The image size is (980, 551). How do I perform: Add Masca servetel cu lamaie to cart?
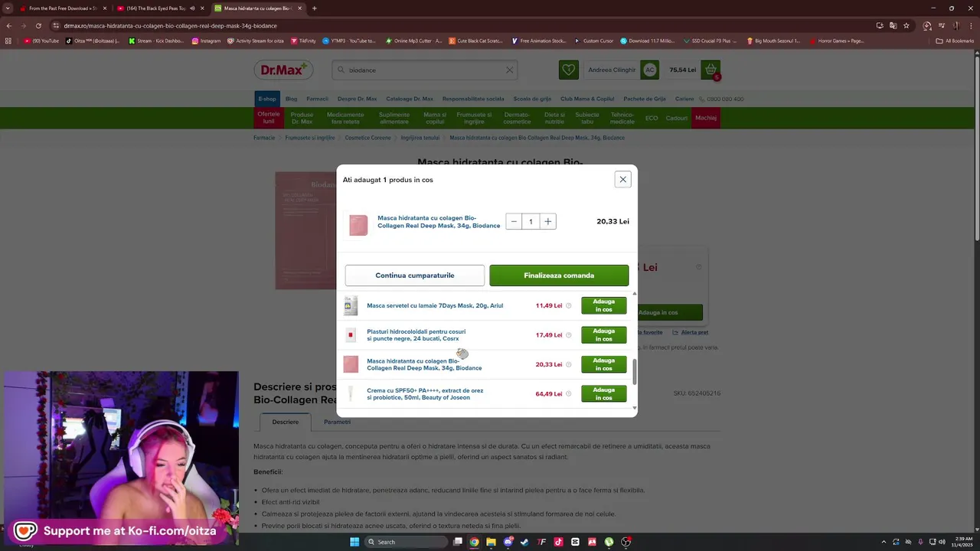point(603,305)
